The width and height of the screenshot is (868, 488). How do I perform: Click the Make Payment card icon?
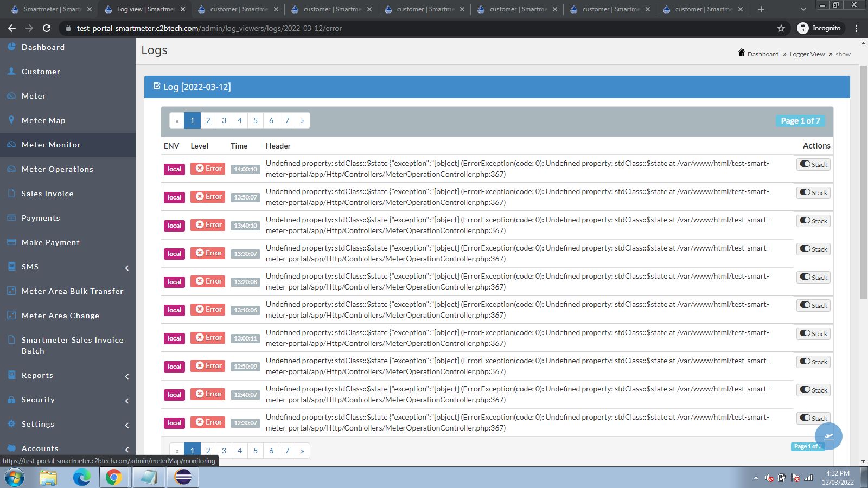pos(11,242)
